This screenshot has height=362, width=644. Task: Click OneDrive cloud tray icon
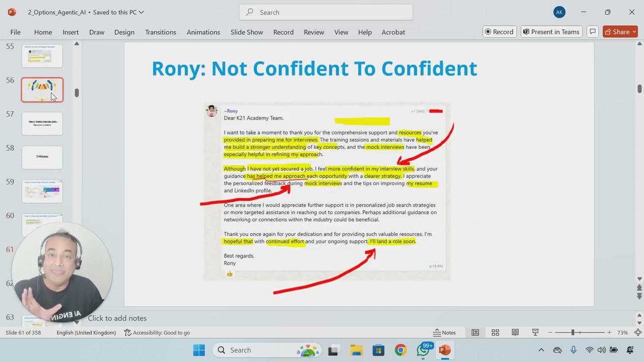(557, 350)
